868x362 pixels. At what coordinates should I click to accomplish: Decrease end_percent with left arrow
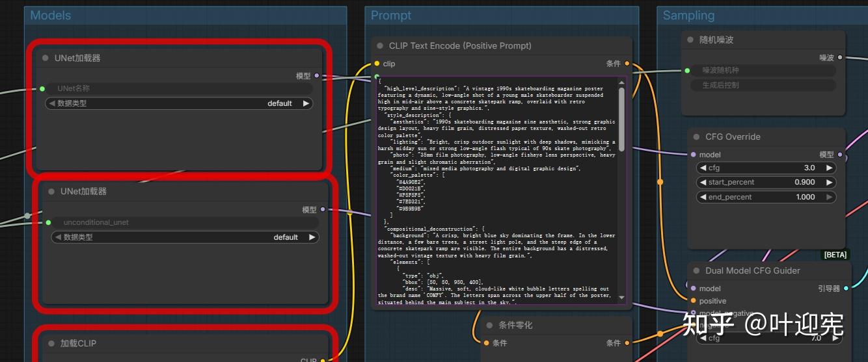click(703, 197)
